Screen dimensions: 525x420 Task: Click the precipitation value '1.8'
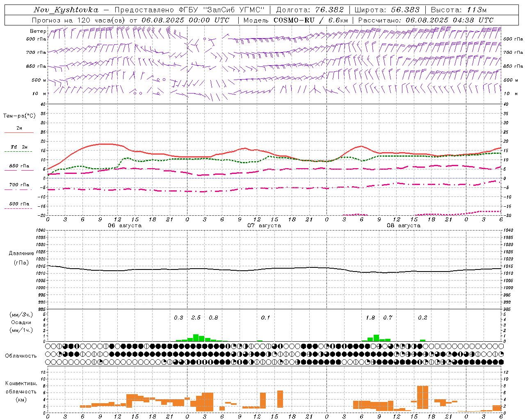point(370,317)
